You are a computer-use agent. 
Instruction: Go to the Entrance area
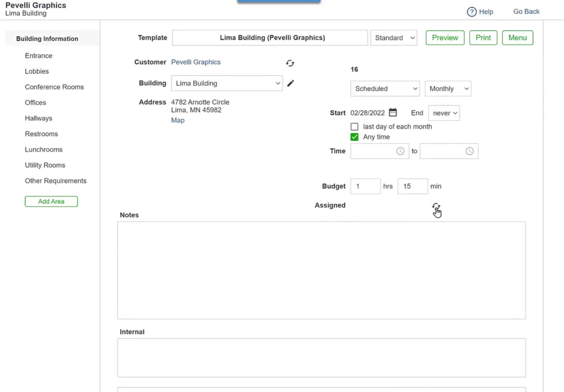38,56
